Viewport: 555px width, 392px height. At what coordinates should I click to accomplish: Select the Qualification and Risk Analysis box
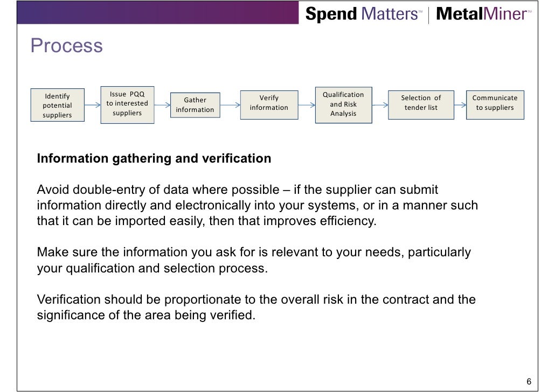point(343,104)
